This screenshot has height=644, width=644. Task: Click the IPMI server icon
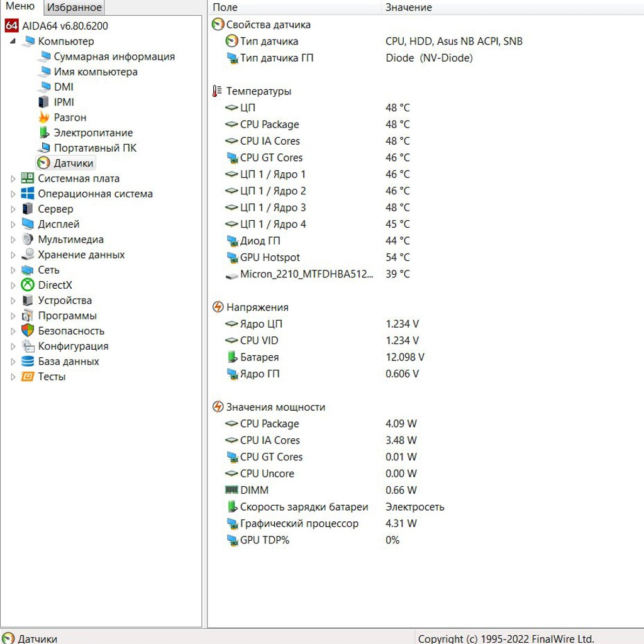[x=44, y=102]
